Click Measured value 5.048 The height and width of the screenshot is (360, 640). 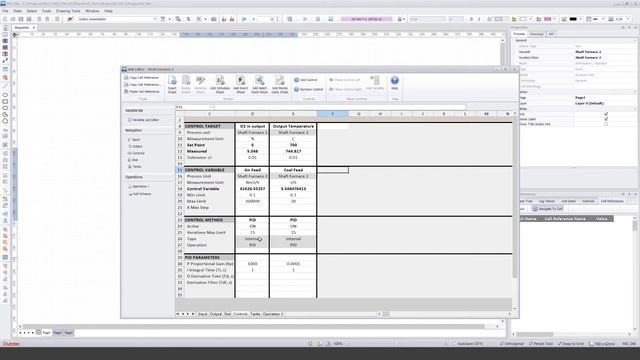click(x=252, y=151)
